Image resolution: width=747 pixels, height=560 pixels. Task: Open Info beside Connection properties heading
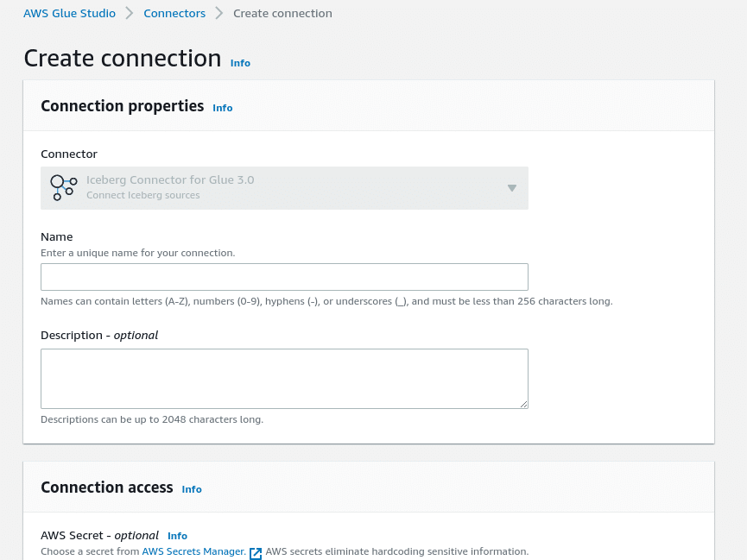pos(223,108)
